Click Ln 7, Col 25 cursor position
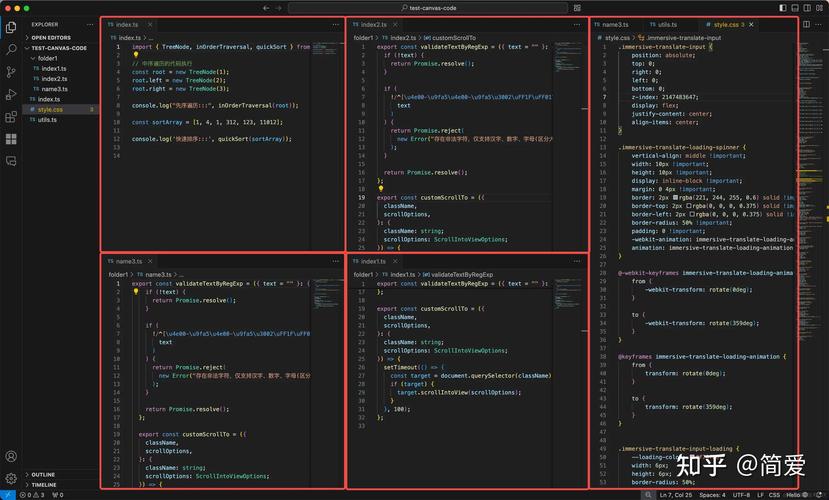 tap(676, 495)
